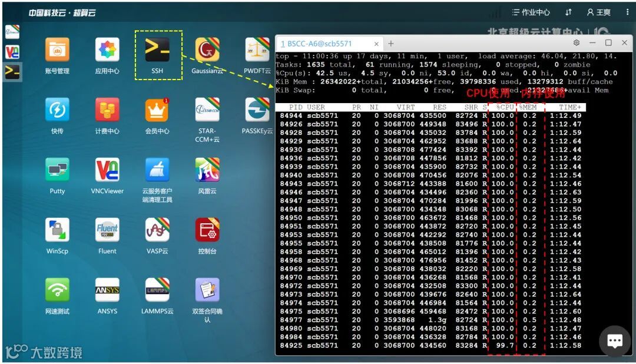
Task: Open the LAMMPS云 app
Action: [x=157, y=290]
